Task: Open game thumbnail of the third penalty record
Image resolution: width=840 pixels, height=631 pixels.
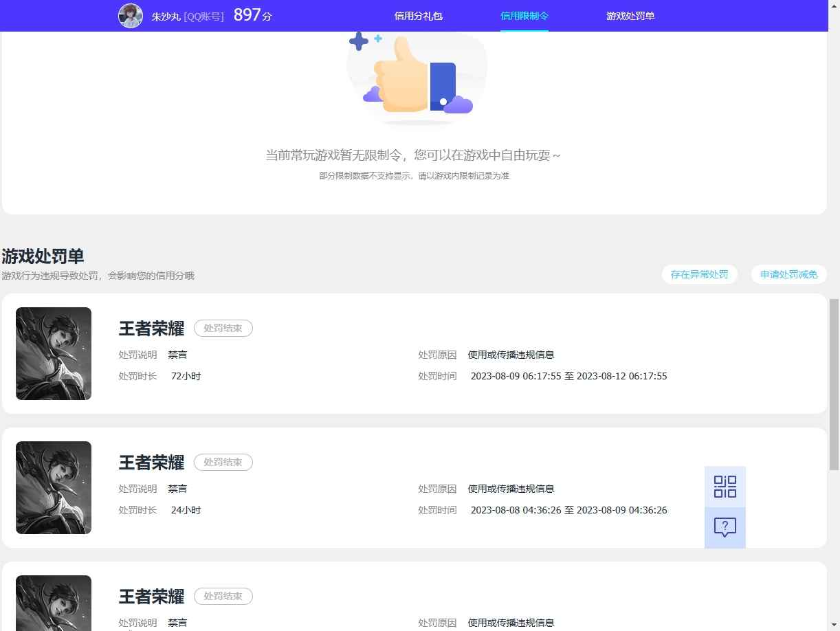Action: tap(54, 603)
